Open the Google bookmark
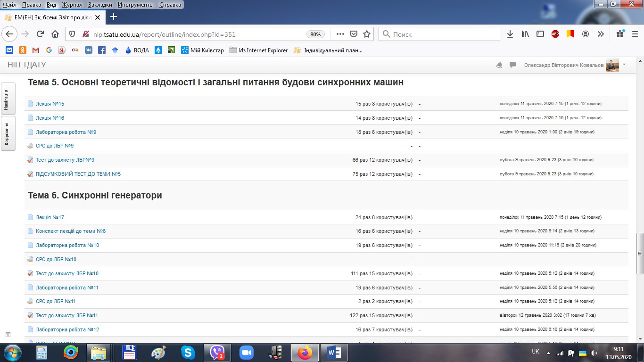Image resolution: width=644 pixels, height=362 pixels. coord(49,50)
